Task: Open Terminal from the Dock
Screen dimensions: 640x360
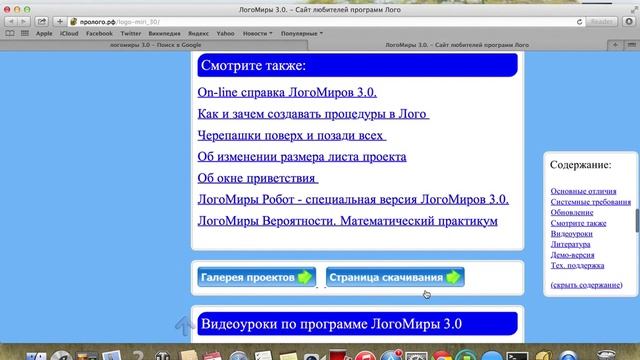Action: point(518,356)
